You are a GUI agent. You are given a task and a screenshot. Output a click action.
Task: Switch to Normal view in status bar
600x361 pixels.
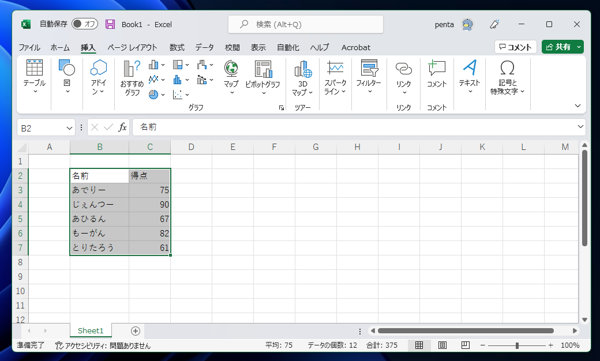pyautogui.click(x=419, y=345)
